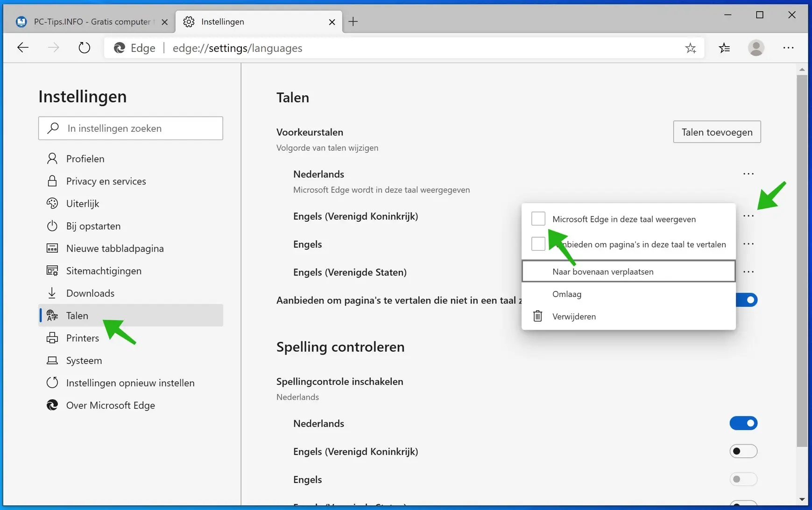Toggle the translate pages offer switch

click(747, 300)
